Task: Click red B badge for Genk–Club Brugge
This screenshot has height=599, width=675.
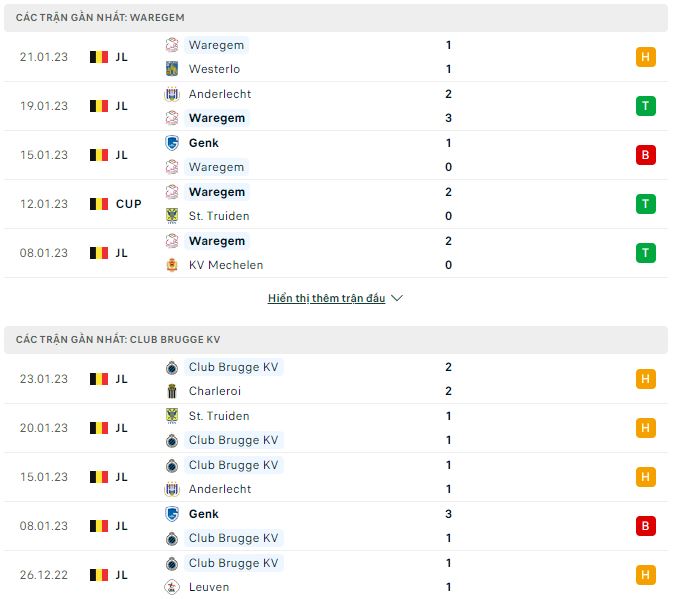Action: [645, 526]
